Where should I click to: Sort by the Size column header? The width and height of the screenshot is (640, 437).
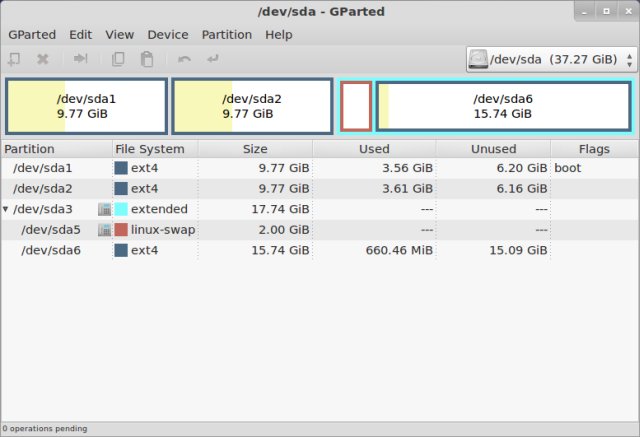pyautogui.click(x=256, y=149)
